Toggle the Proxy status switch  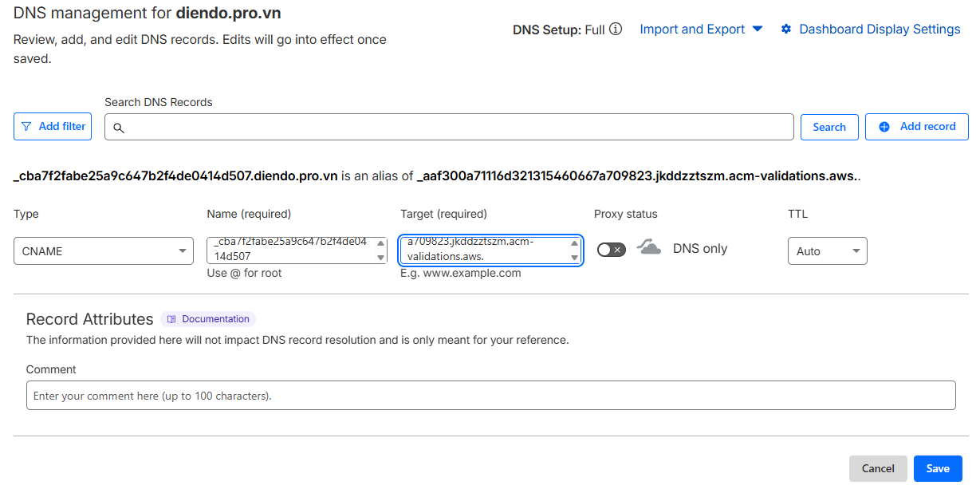[x=611, y=250]
